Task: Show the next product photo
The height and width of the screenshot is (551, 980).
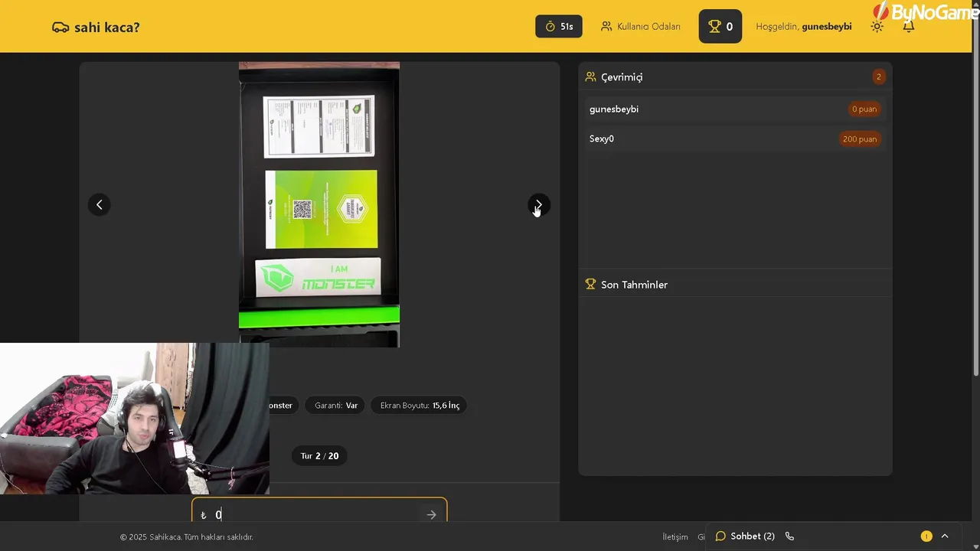Action: [x=539, y=204]
